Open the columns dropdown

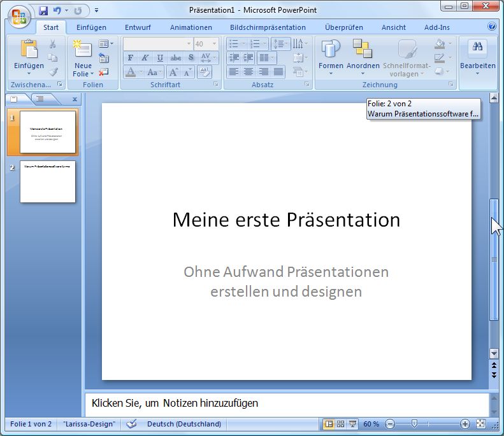[267, 58]
